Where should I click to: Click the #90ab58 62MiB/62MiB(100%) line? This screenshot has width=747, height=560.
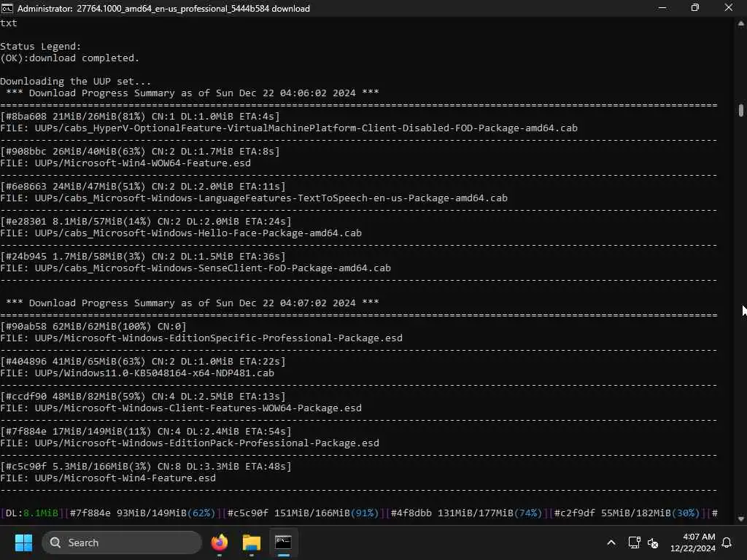[93, 326]
